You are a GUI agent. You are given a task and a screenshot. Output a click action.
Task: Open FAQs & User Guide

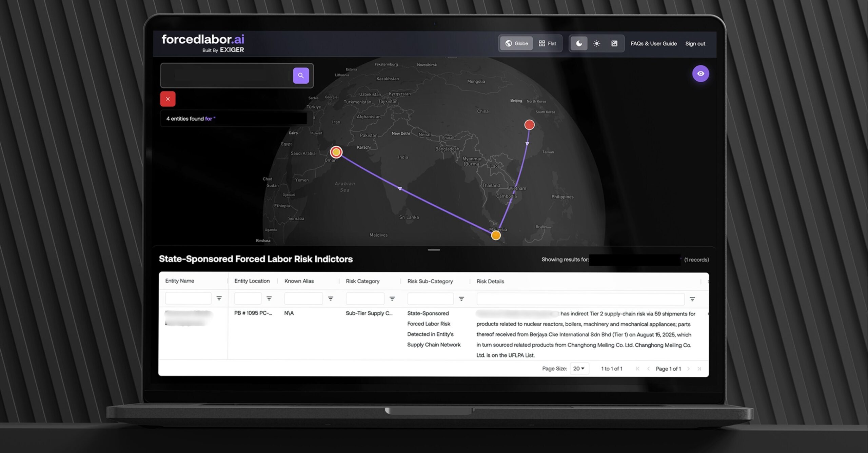(653, 43)
